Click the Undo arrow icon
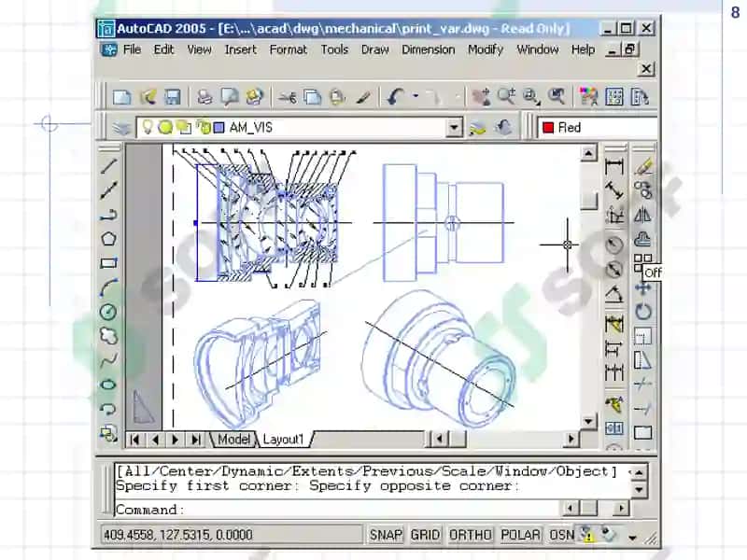The height and width of the screenshot is (560, 747). [x=395, y=97]
